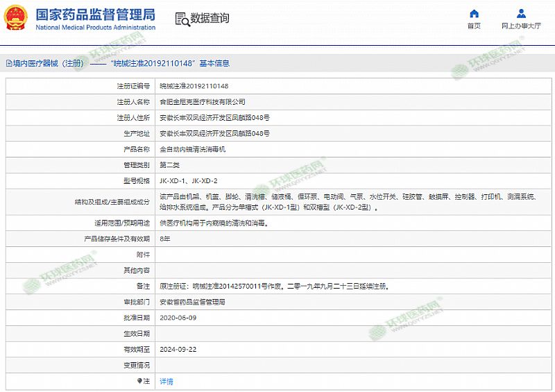Go to 首页 home menu label
Screen dimensions: 555x392
[x=474, y=26]
